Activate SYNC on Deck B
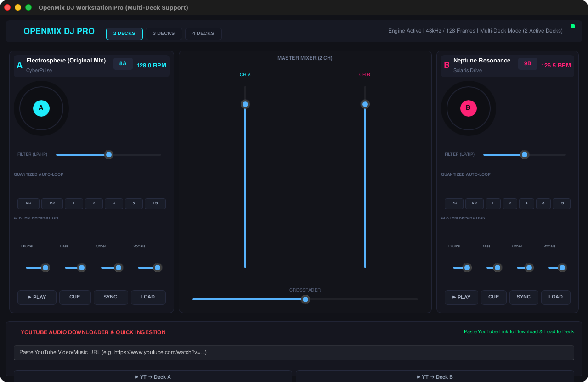The image size is (588, 382). [x=524, y=298]
